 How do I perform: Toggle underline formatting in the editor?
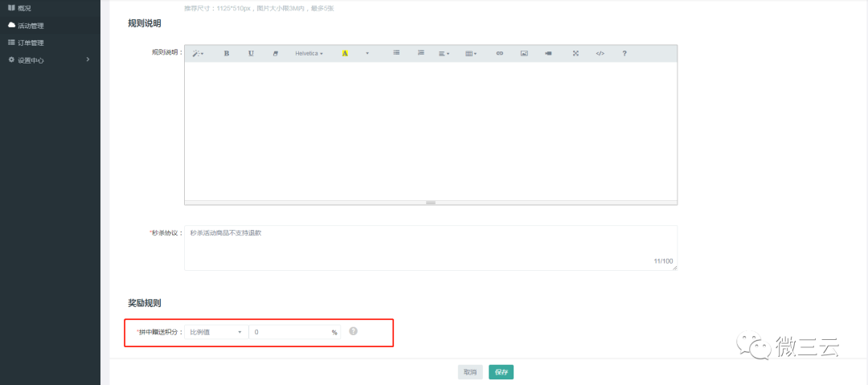pos(251,53)
